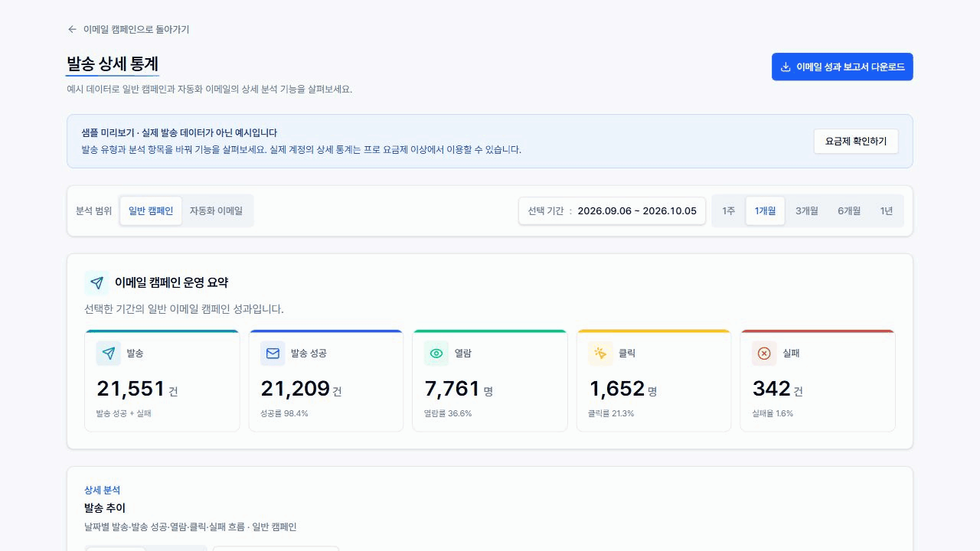Choose the 1주 period option
The width and height of the screenshot is (980, 551).
pos(728,210)
